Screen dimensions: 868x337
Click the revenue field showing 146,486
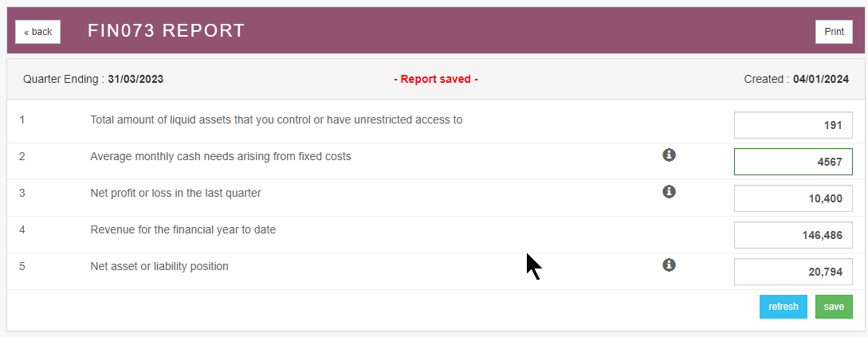pyautogui.click(x=793, y=235)
